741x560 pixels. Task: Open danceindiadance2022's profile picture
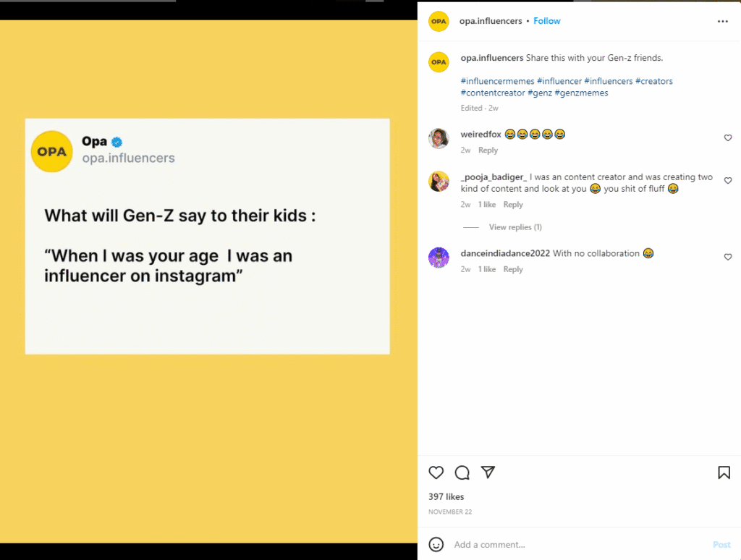pos(439,258)
